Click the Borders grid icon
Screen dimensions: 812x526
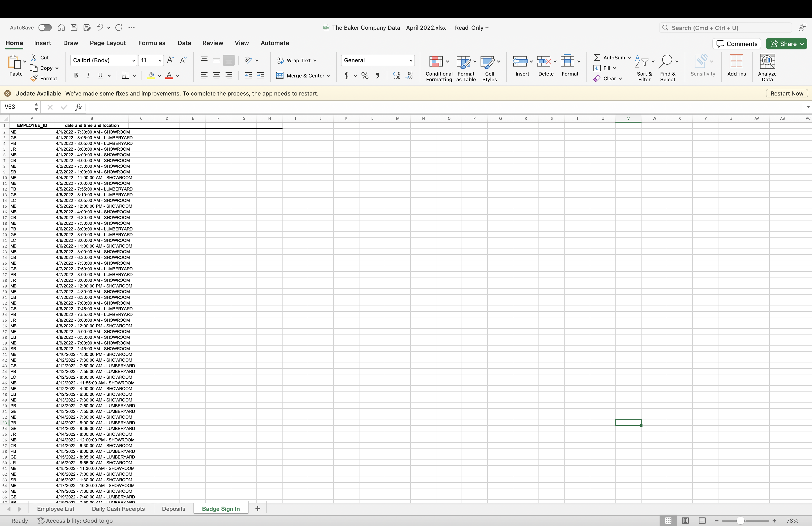point(125,76)
